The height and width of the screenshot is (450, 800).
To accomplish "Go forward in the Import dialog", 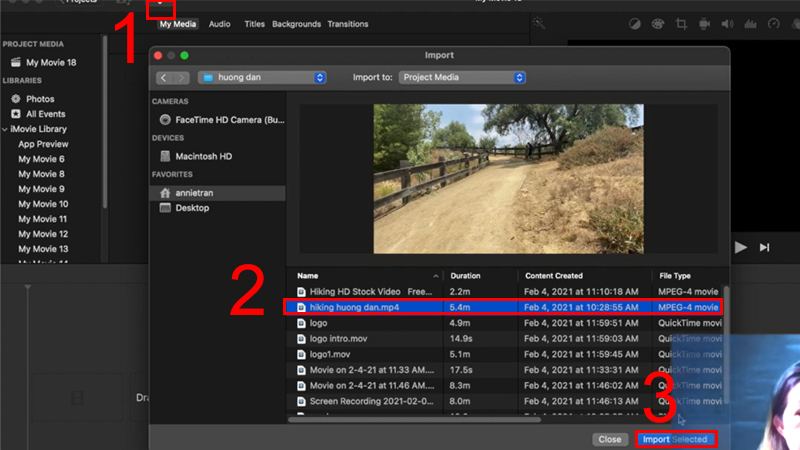I will 181,78.
